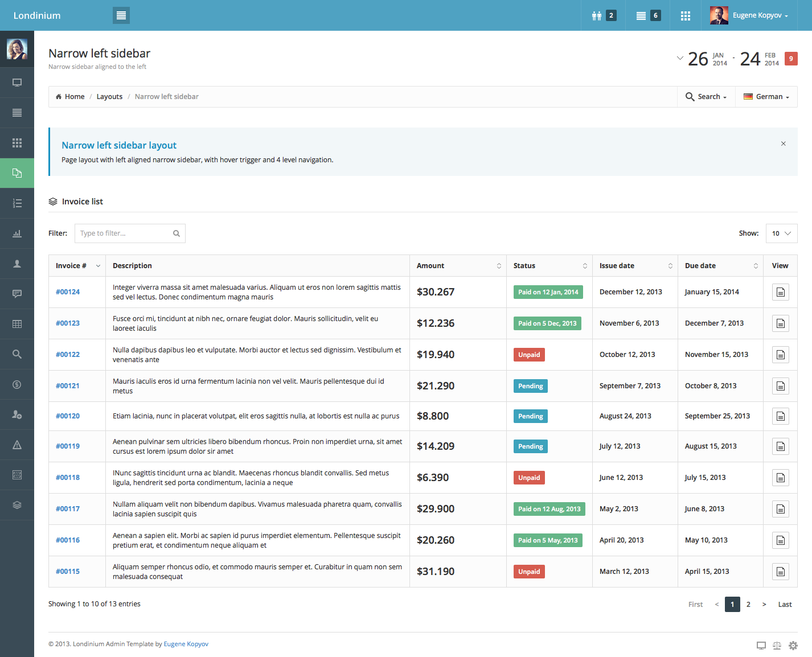
Task: Open the numbered list icon in sidebar
Action: pyautogui.click(x=17, y=203)
